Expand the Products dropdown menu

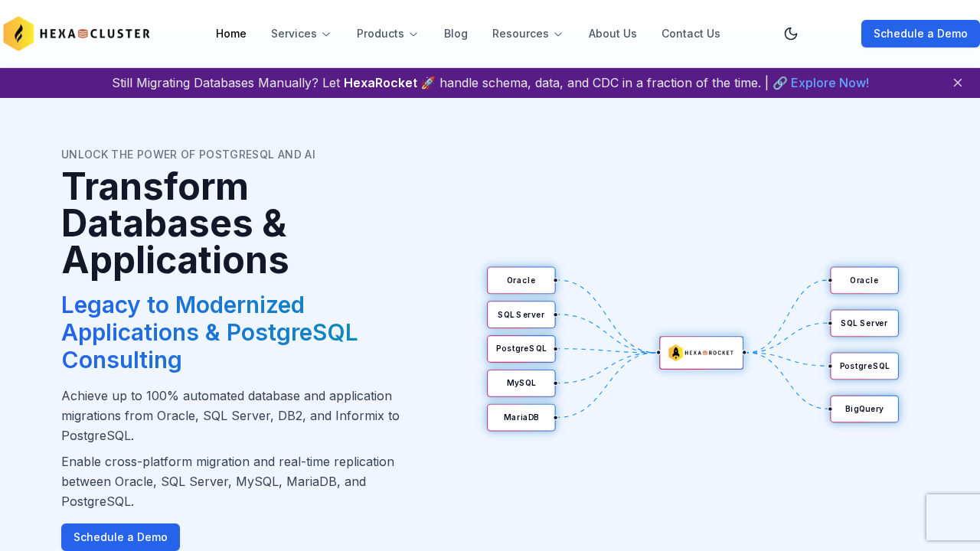387,34
